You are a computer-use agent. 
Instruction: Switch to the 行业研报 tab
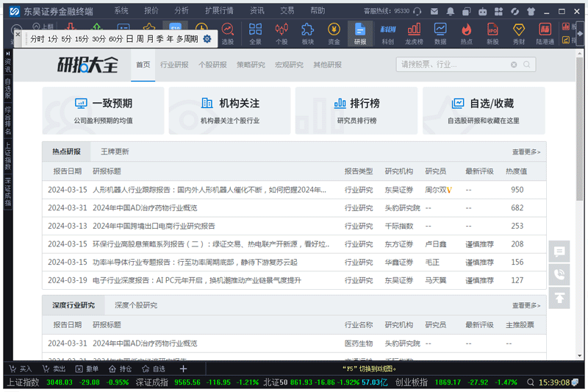pyautogui.click(x=174, y=65)
